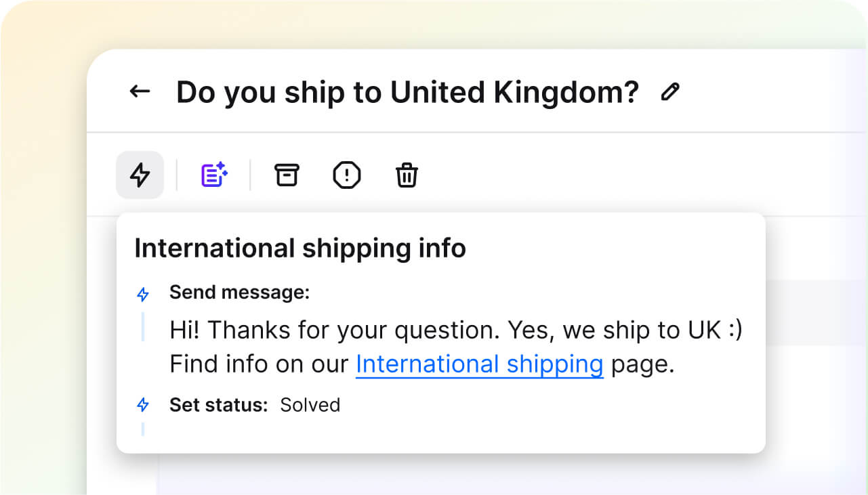The image size is (868, 495).
Task: Click the title Do you ship to United Kingdom?
Action: pyautogui.click(x=407, y=92)
